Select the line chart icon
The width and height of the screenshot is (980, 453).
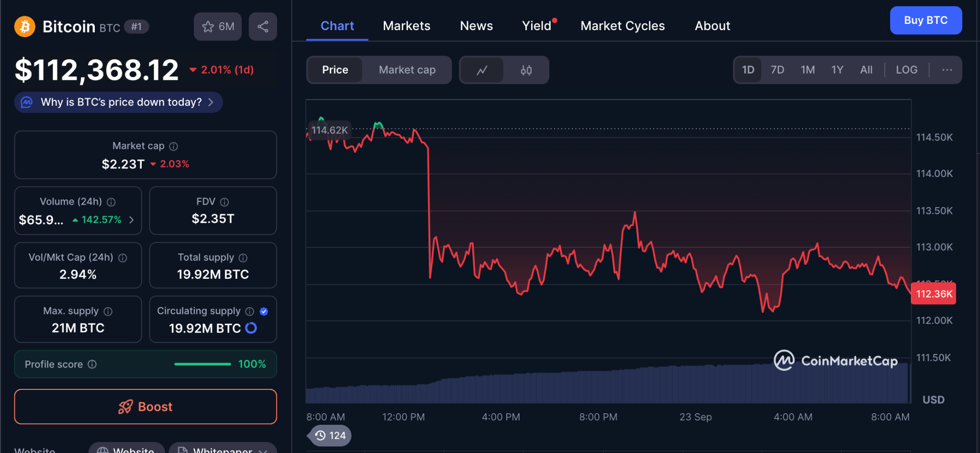(482, 70)
